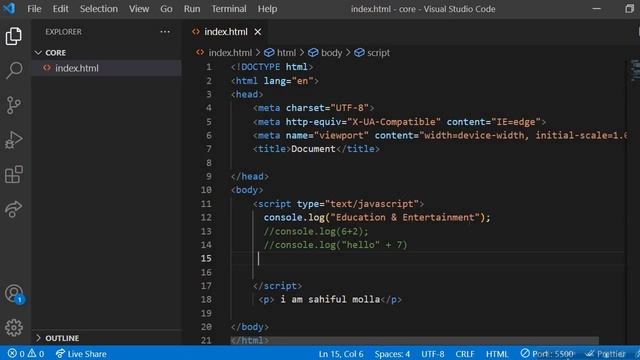Click line number 12 in gutter
Screen dimensions: 640x360
tap(206, 217)
